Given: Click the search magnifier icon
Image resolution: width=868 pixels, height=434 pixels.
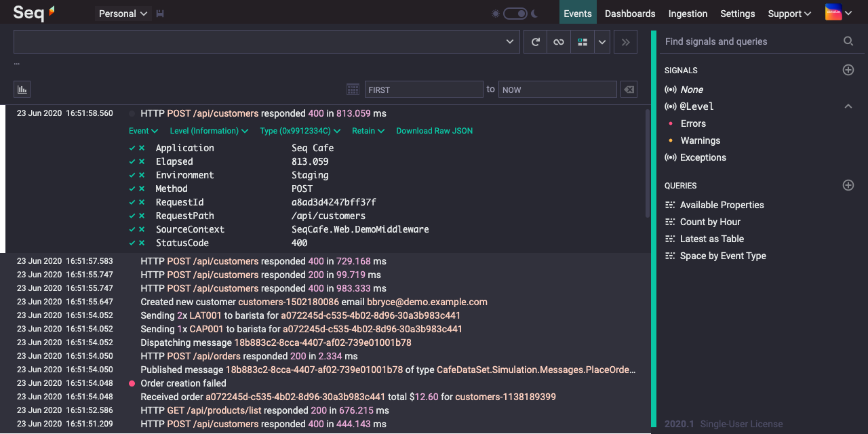Looking at the screenshot, I should point(848,41).
